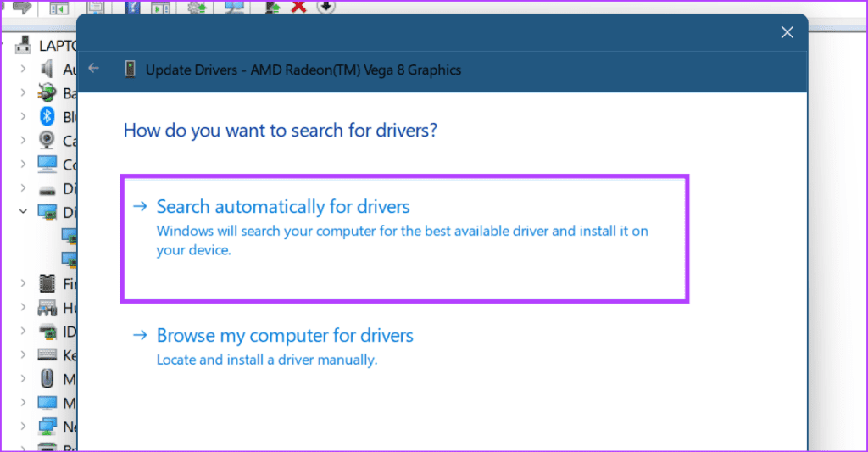868x452 pixels.
Task: Select the webcam cameras category icon
Action: point(47,140)
